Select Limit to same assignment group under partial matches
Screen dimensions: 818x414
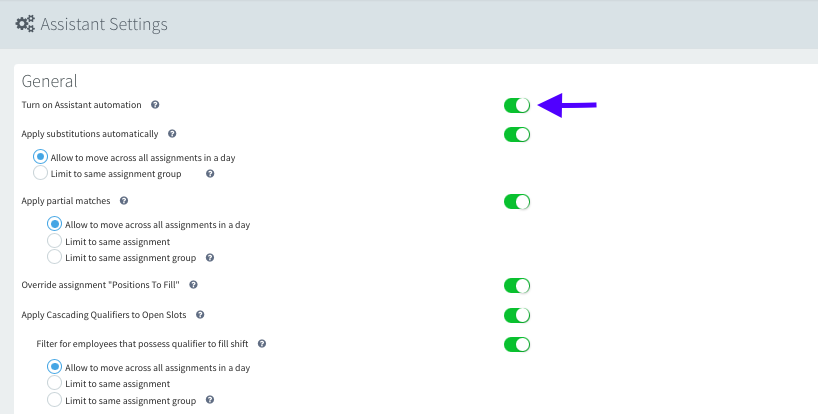54,257
